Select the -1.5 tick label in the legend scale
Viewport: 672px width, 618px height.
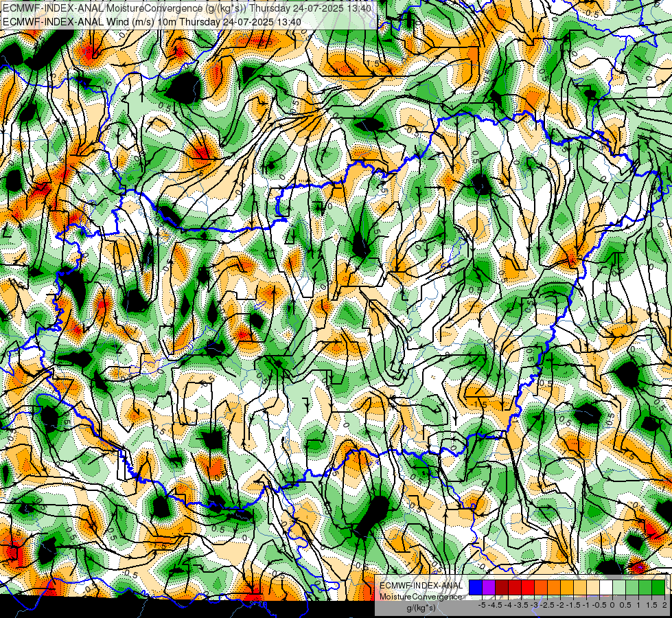pos(573,605)
